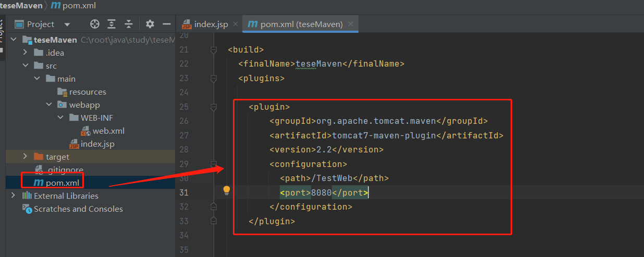The height and width of the screenshot is (257, 644).
Task: Click the closing configuration fold marker at line 32
Action: [x=213, y=207]
